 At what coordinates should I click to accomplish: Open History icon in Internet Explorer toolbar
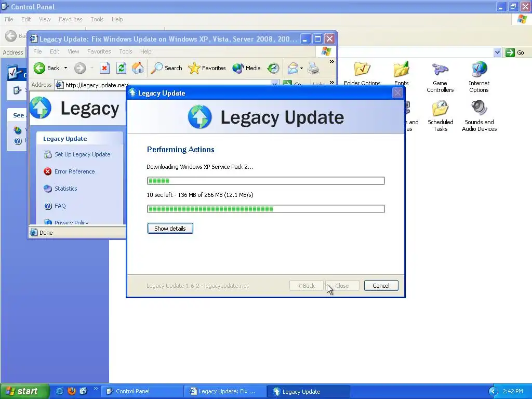tap(273, 68)
